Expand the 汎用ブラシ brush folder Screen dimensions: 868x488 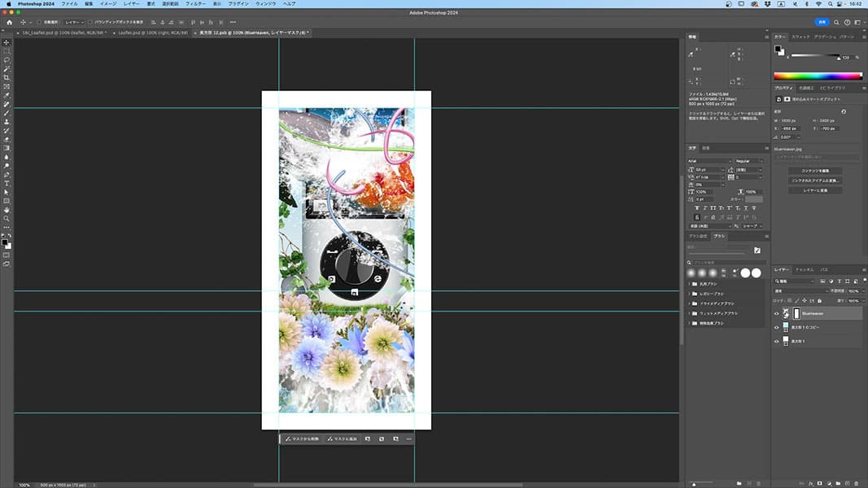689,284
